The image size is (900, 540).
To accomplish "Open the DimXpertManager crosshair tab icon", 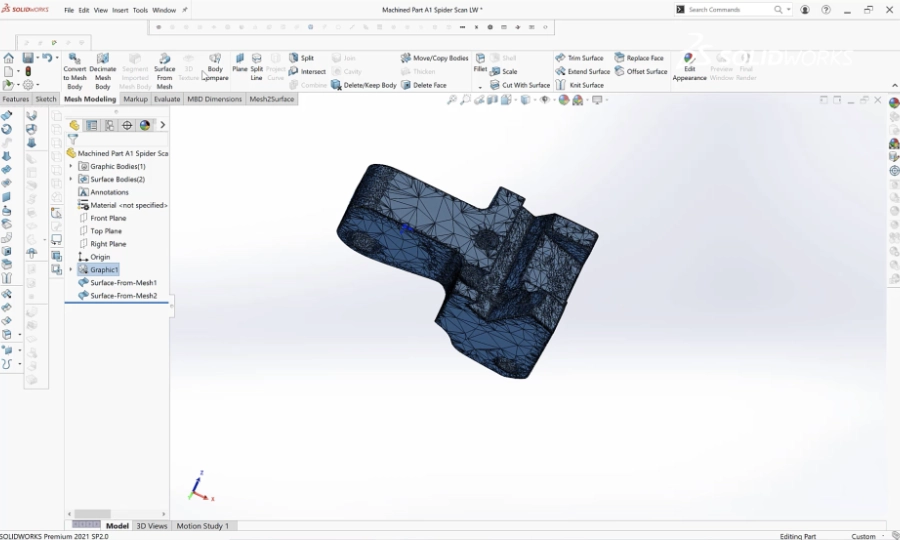I will tap(127, 125).
